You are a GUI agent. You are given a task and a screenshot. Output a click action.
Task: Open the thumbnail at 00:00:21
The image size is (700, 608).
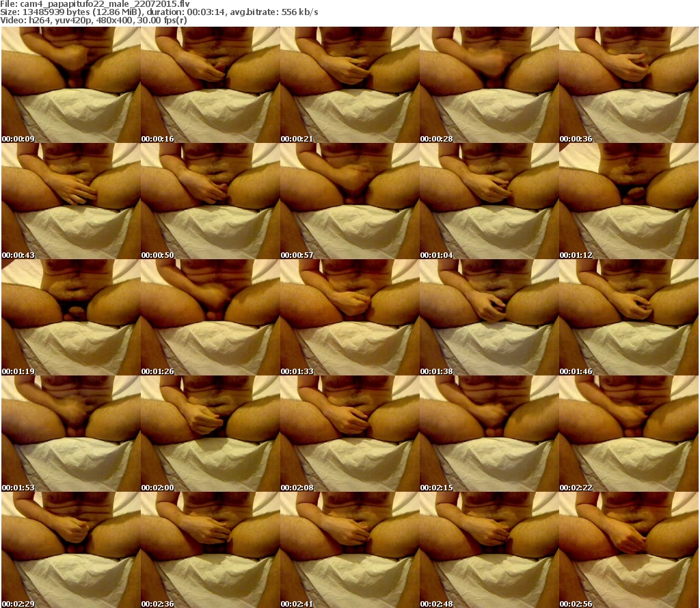(x=349, y=85)
